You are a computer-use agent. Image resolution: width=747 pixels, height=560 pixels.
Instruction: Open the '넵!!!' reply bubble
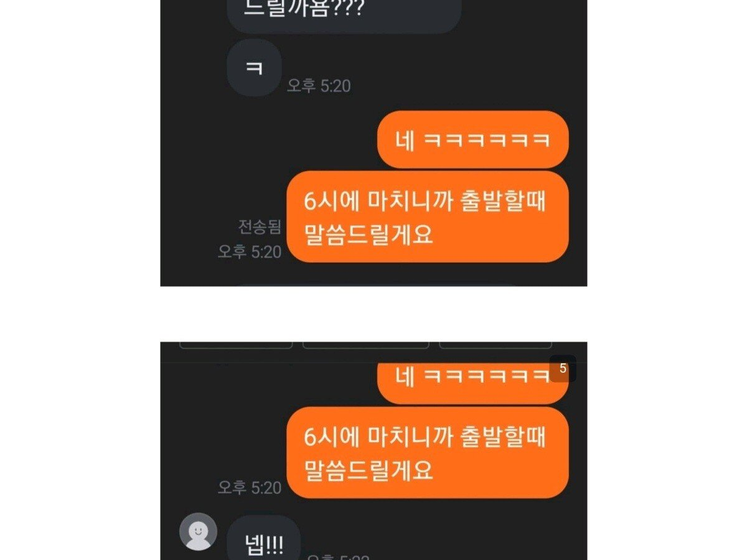[264, 539]
